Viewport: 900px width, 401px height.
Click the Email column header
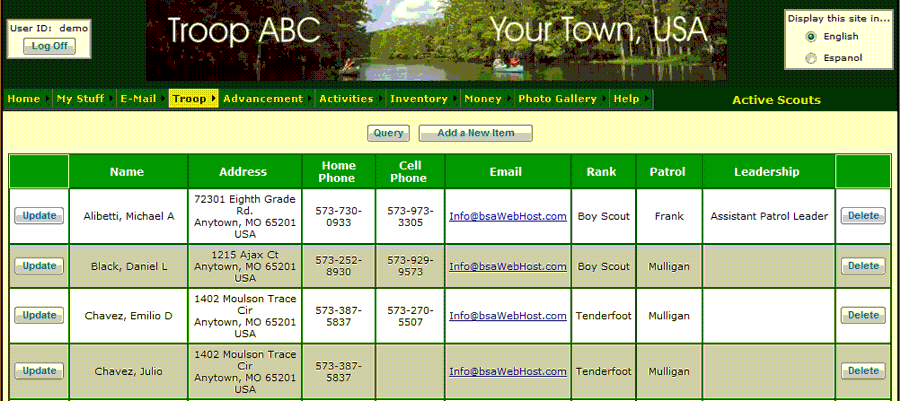(x=506, y=172)
